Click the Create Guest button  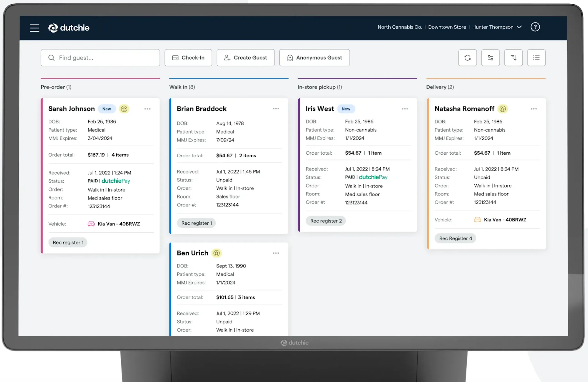(246, 58)
